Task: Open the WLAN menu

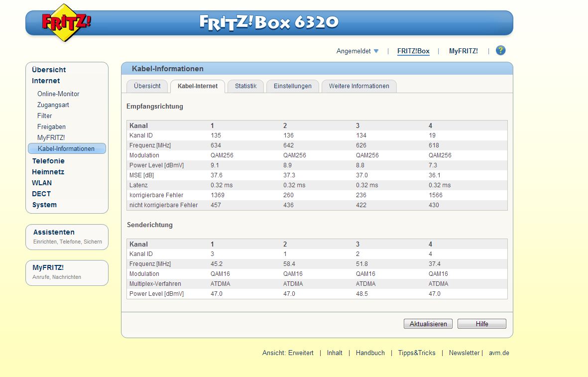Action: [42, 183]
